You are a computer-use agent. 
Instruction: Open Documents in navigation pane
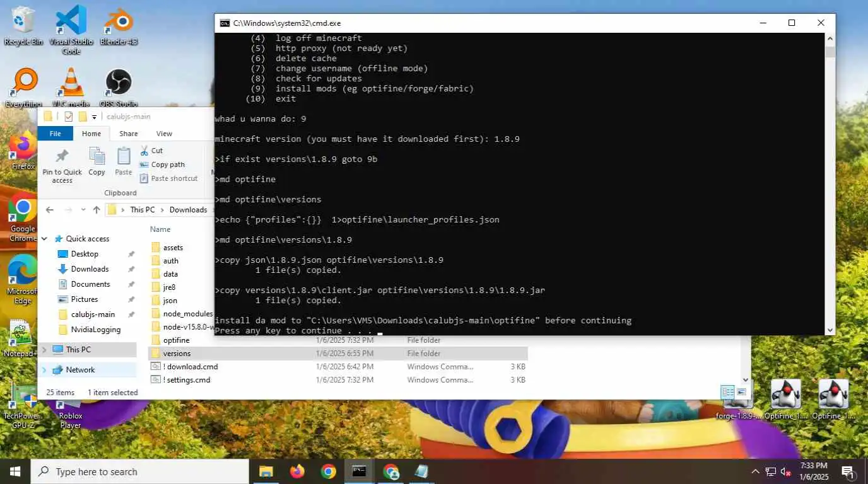tap(90, 284)
